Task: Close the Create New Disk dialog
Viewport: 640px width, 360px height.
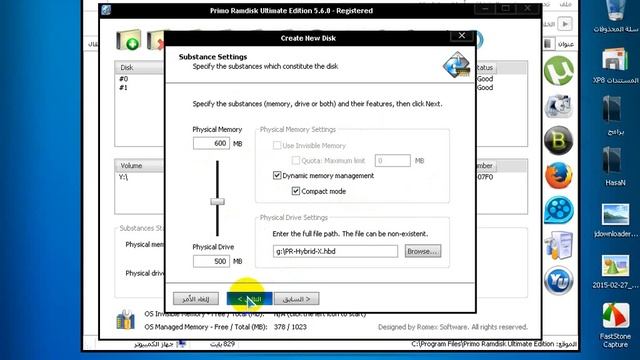Action: 462,36
